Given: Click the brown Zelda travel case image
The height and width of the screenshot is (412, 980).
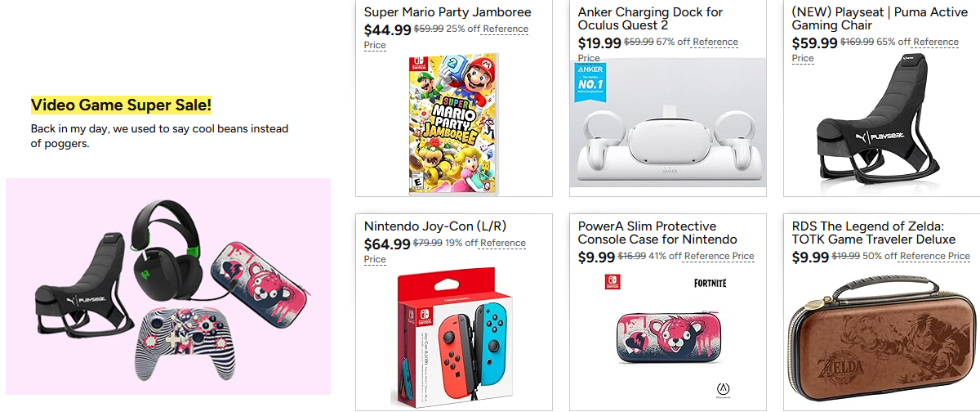Looking at the screenshot, I should (x=882, y=339).
